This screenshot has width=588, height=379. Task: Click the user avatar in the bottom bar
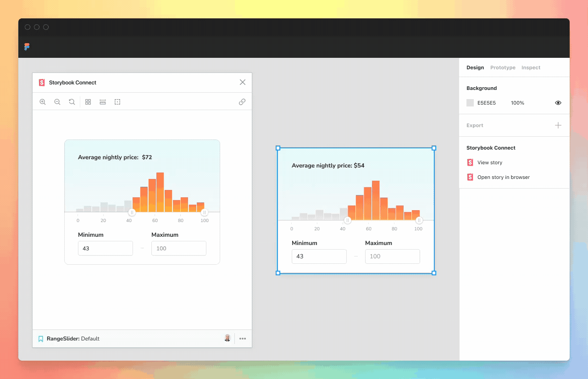[x=227, y=338]
